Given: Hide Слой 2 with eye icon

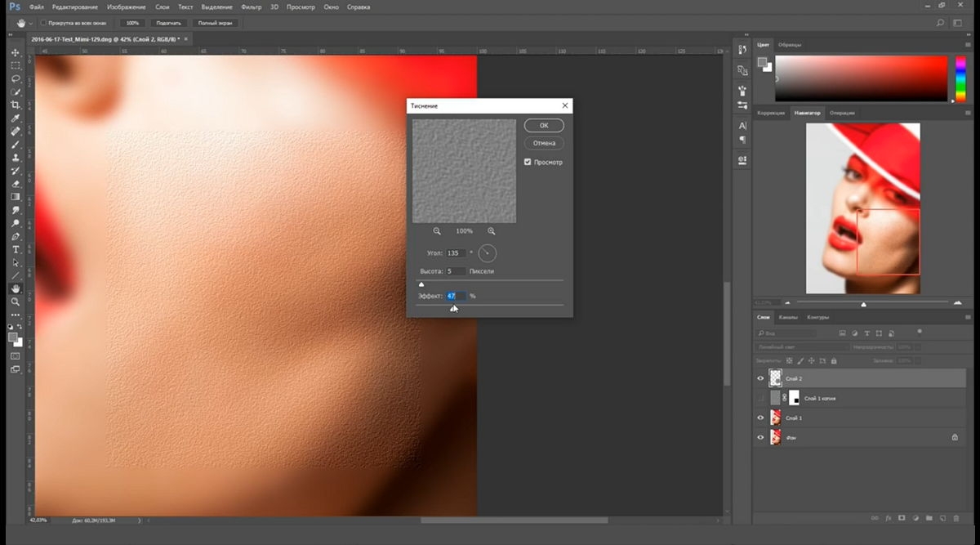Looking at the screenshot, I should 760,378.
